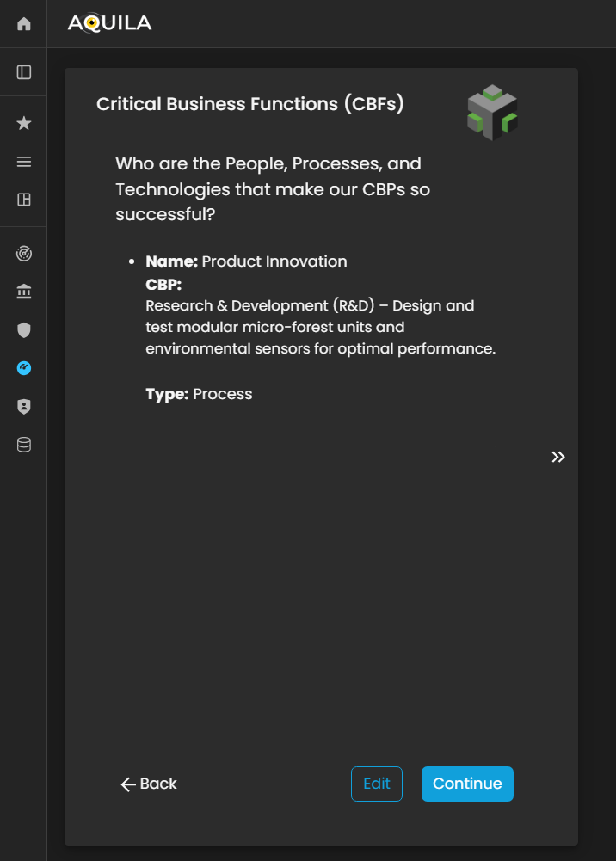Open the shield security icon
616x861 pixels.
tap(24, 330)
